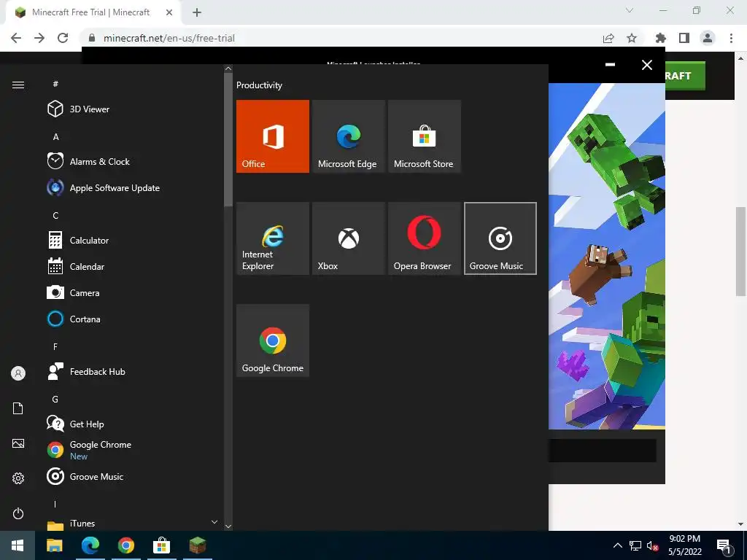
Task: Launch Internet Explorer tile
Action: pos(273,238)
